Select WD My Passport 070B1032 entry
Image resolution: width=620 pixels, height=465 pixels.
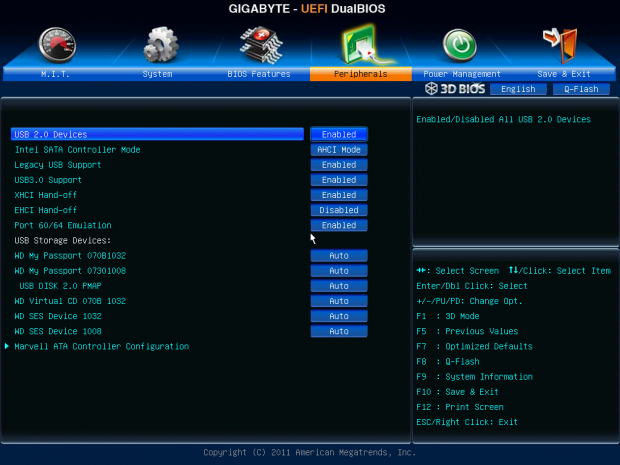click(x=70, y=256)
